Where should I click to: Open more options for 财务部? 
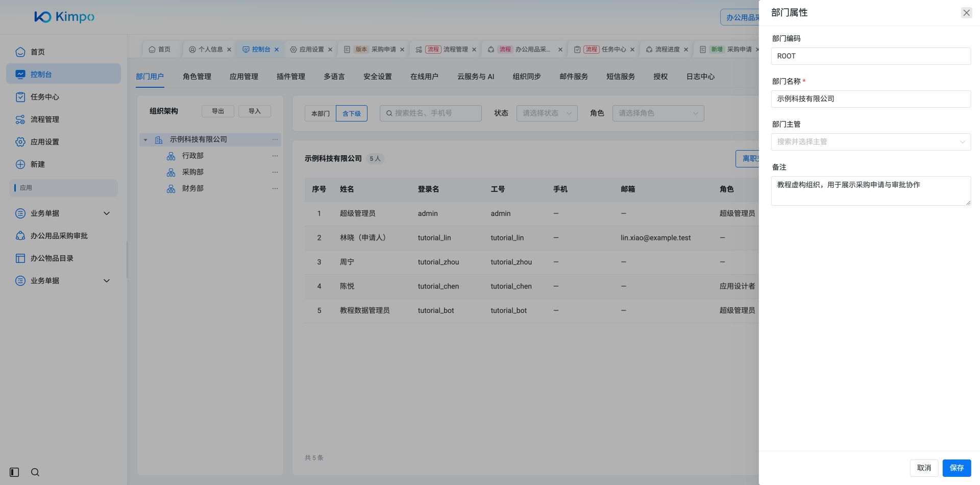coord(275,188)
